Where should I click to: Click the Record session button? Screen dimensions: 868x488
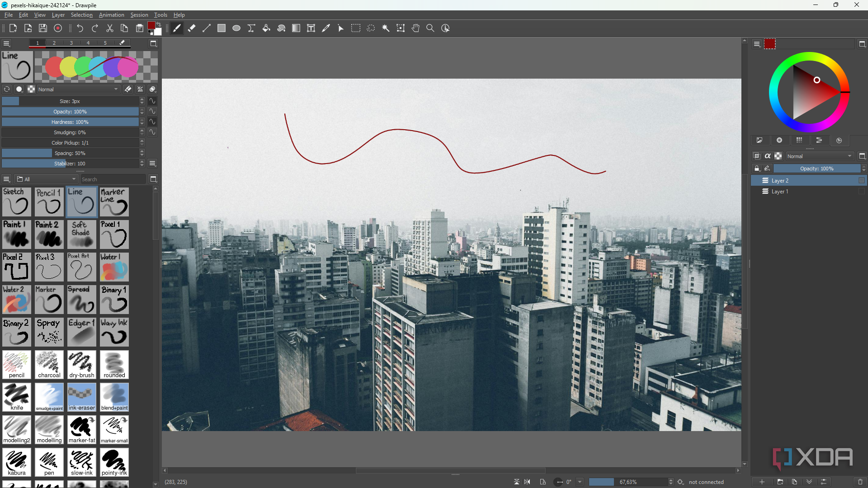pos(58,28)
